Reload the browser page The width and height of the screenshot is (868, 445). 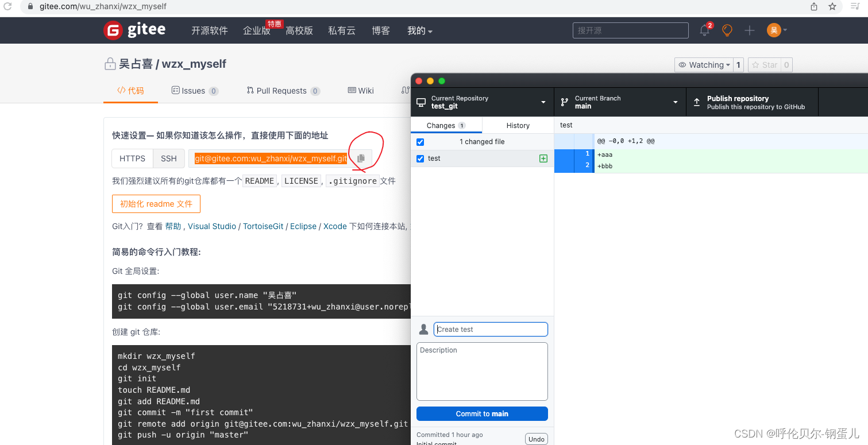tap(7, 6)
